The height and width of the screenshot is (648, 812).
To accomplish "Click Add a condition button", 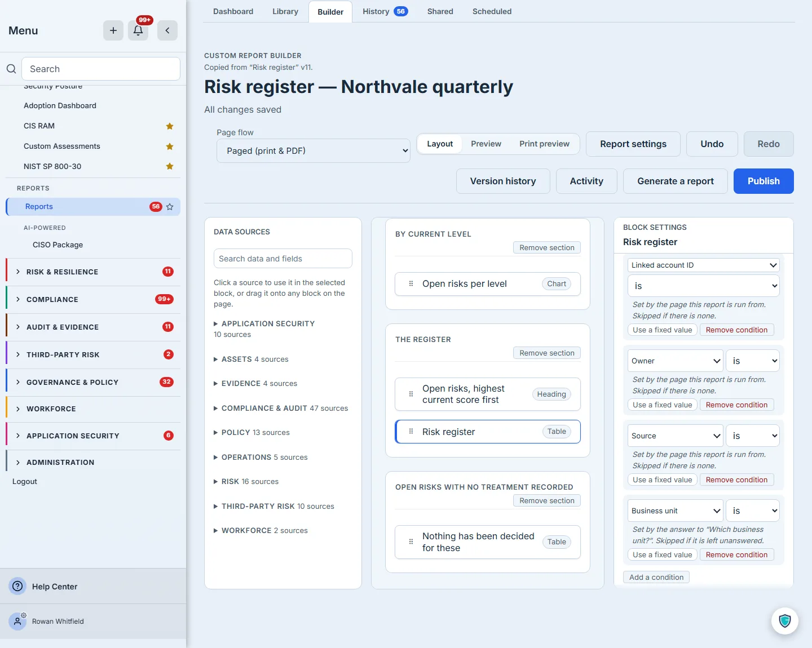I will 656,578.
